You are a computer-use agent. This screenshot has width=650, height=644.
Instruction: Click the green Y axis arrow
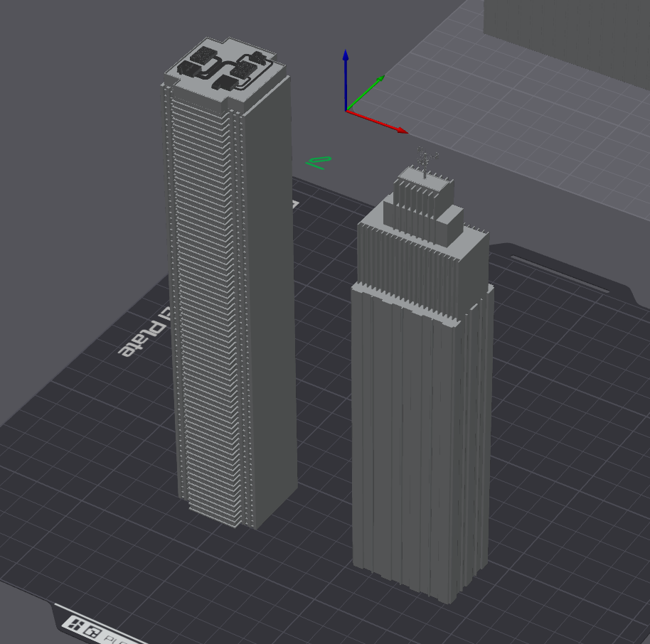[366, 93]
